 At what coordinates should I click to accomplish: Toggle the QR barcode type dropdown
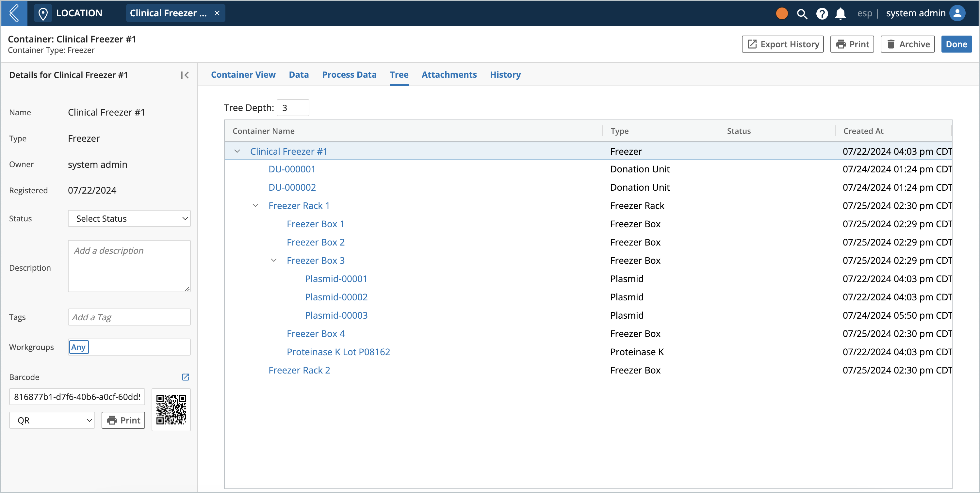point(52,420)
